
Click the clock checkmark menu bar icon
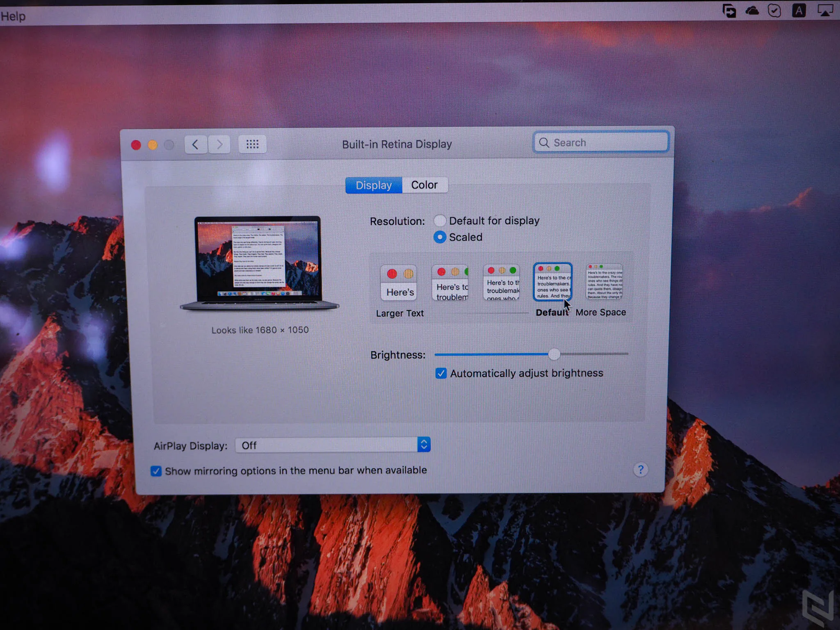tap(774, 10)
